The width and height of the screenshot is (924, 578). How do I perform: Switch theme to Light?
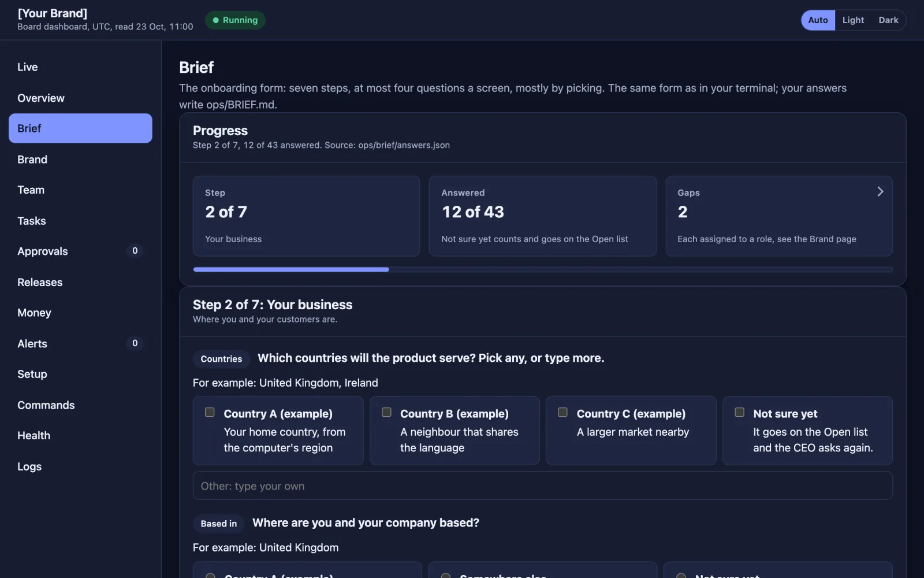coord(853,20)
